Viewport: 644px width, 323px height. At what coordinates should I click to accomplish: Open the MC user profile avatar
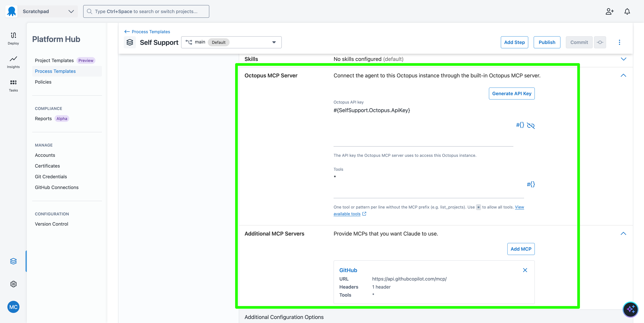click(x=13, y=307)
